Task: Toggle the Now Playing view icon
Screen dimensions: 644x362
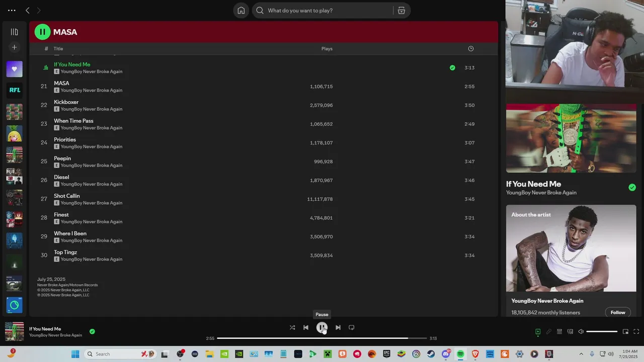Action: coord(538,332)
